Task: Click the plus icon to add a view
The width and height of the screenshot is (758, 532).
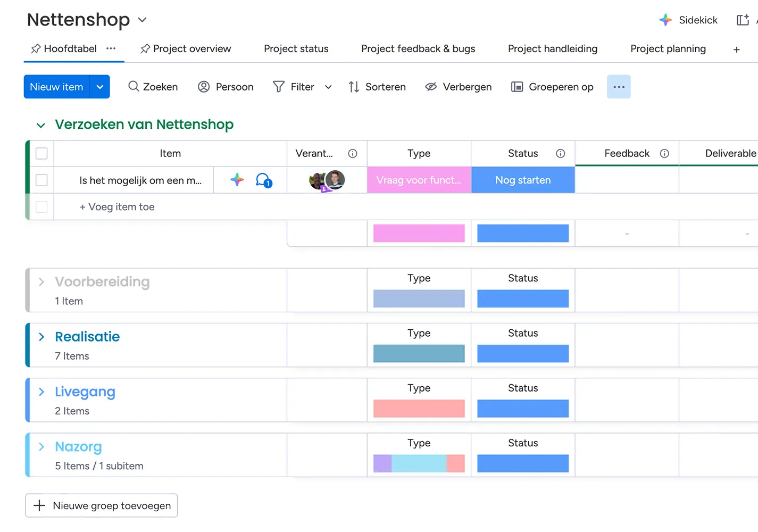Action: (736, 49)
